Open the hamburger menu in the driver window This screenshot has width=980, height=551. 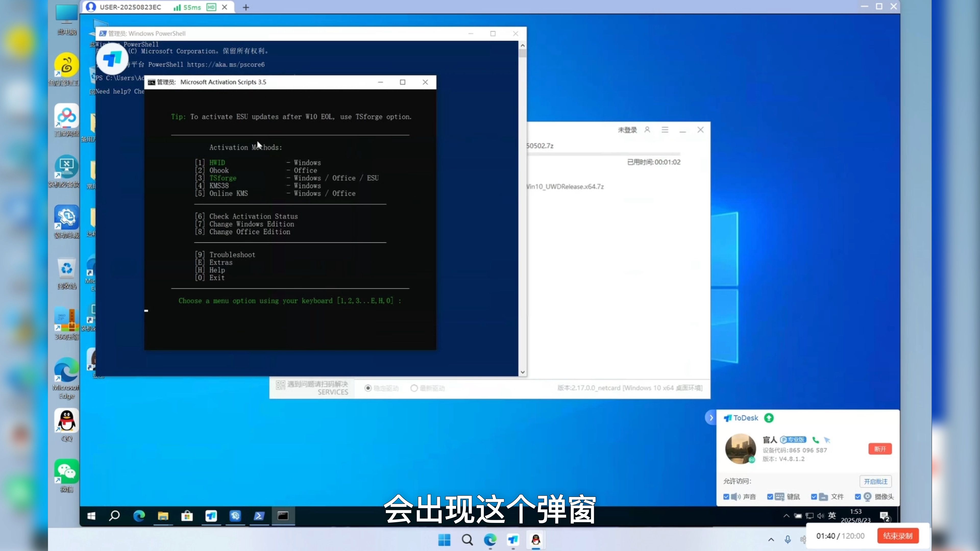coord(665,130)
